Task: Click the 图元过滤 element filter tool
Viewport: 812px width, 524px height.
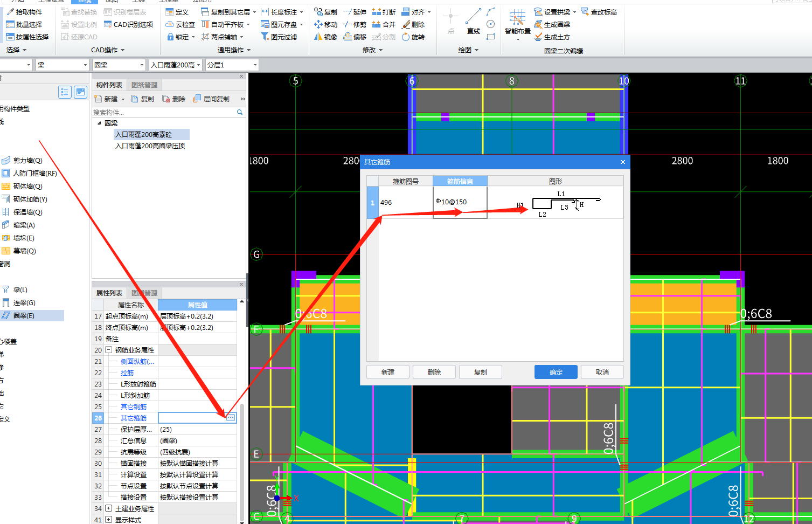Action: [x=279, y=37]
